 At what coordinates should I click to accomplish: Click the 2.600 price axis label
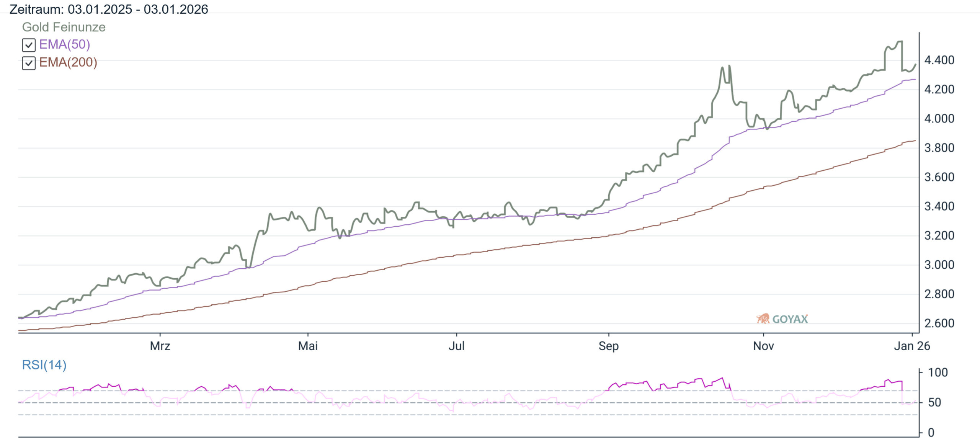pos(939,323)
